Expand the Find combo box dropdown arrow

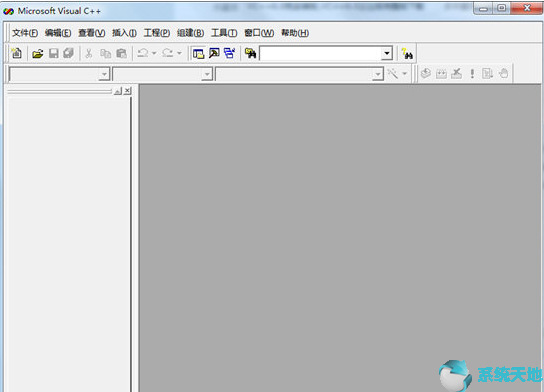(387, 53)
